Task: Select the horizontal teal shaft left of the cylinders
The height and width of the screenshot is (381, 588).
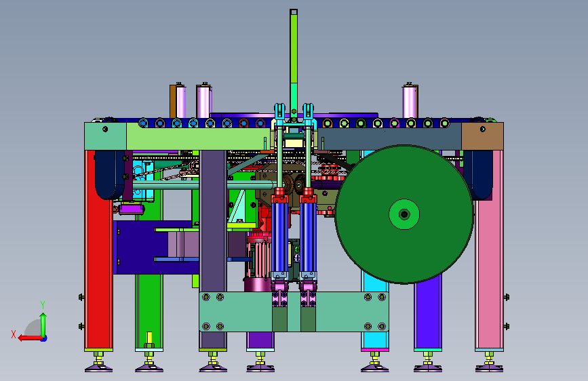Action: pos(203,185)
